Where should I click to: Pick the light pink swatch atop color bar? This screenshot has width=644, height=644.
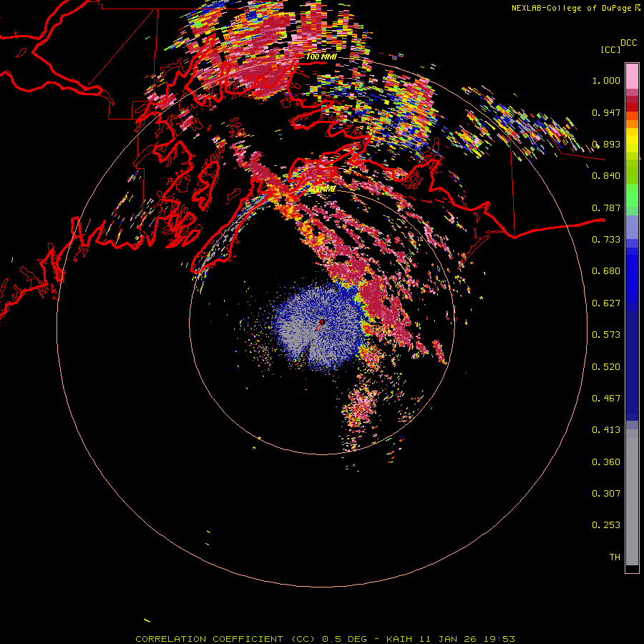pos(632,77)
